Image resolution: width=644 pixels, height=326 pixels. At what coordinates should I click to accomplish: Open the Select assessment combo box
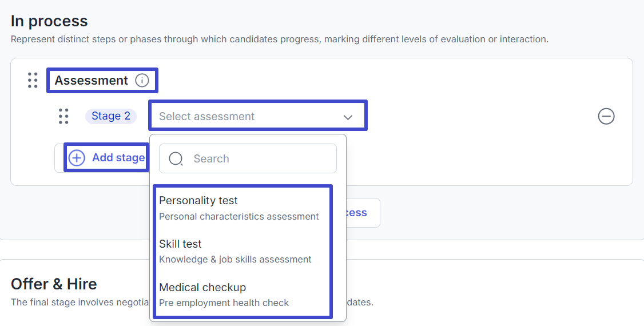coord(258,116)
